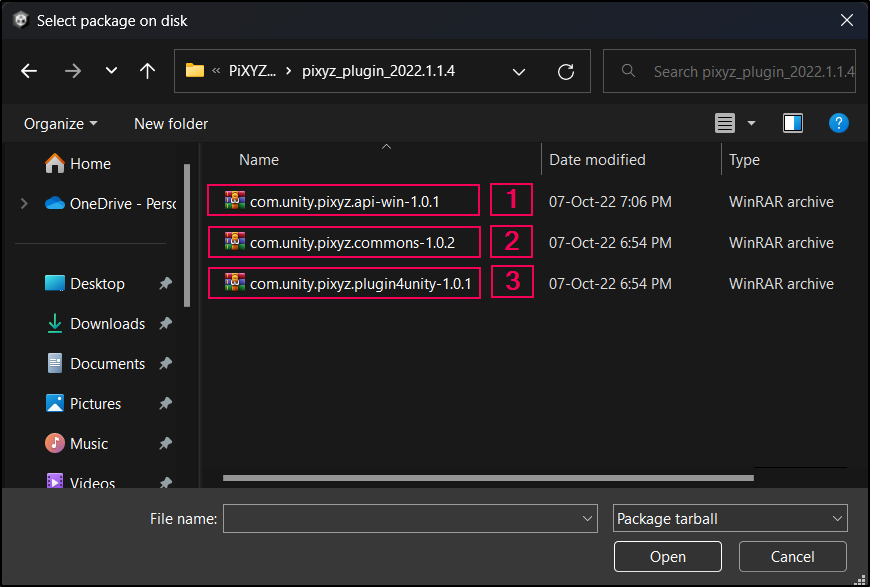Screen dimensions: 870x587
Task: Select the com.unity.pixyz.api-win-1.0.1 archive icon
Action: click(x=236, y=201)
